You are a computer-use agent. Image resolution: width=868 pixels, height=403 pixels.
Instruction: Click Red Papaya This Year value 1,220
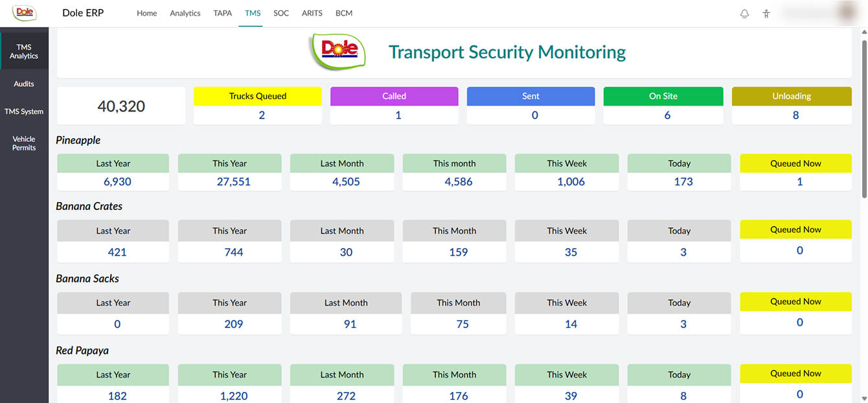point(234,396)
